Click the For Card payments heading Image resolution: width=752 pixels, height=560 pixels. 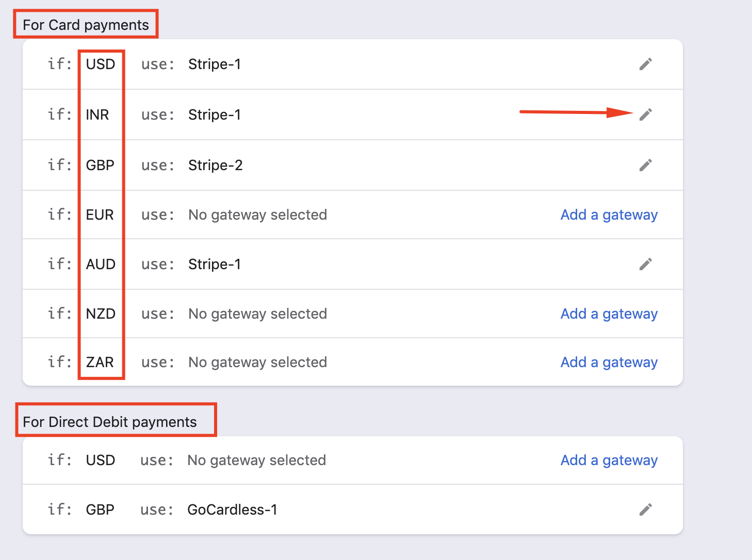coord(86,25)
